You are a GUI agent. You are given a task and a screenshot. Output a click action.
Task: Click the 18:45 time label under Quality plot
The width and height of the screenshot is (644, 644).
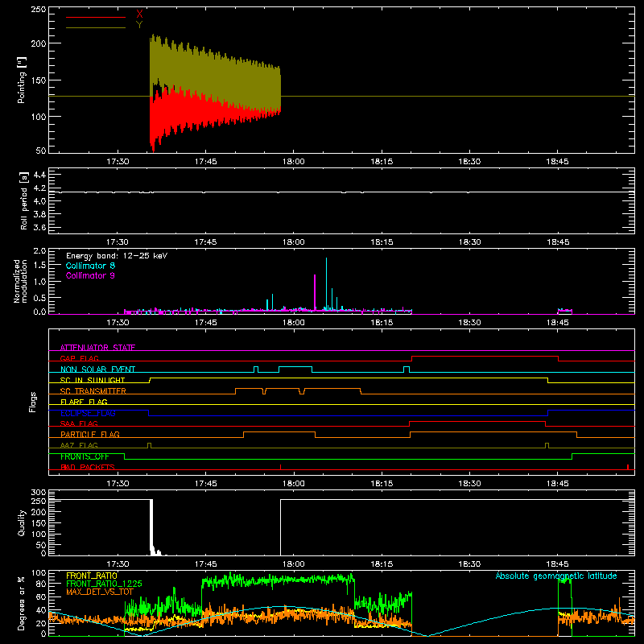tap(557, 564)
